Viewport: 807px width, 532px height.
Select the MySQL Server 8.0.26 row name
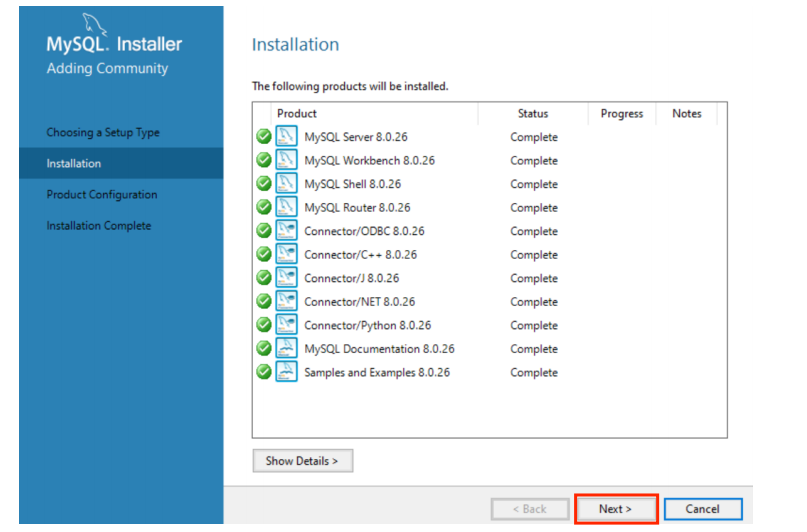356,137
